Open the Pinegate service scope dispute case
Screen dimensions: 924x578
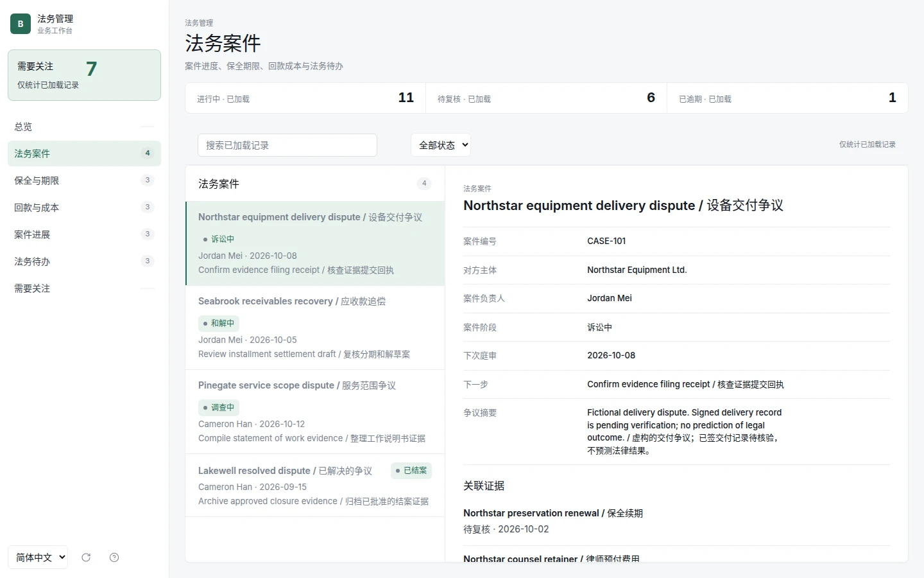coord(315,412)
